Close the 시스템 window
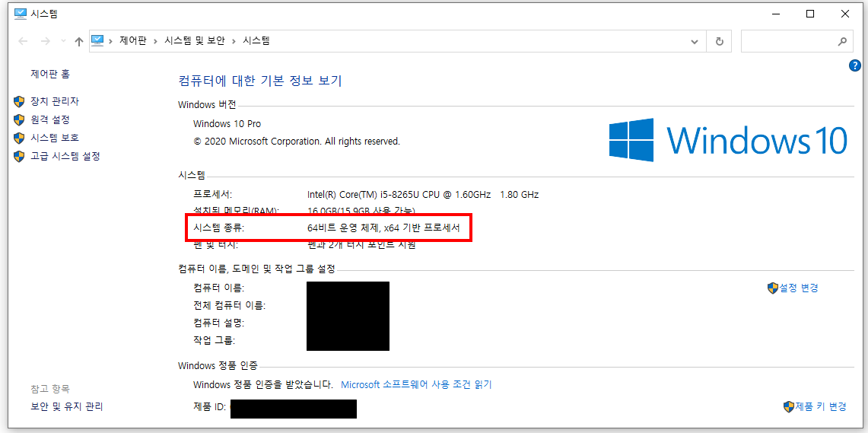The width and height of the screenshot is (868, 433). 844,14
